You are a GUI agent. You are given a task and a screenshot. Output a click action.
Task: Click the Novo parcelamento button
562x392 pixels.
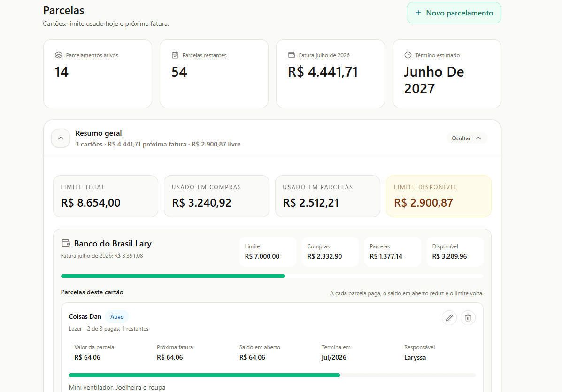[x=454, y=13]
